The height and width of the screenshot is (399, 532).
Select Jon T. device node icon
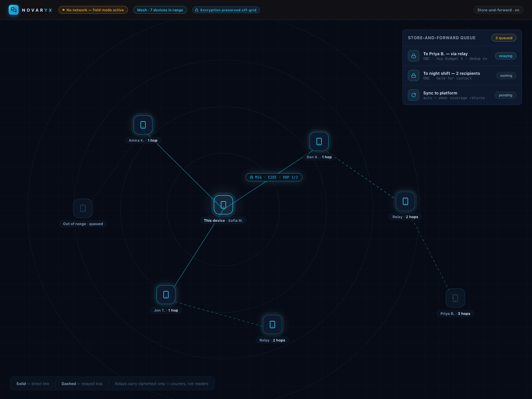pyautogui.click(x=166, y=295)
